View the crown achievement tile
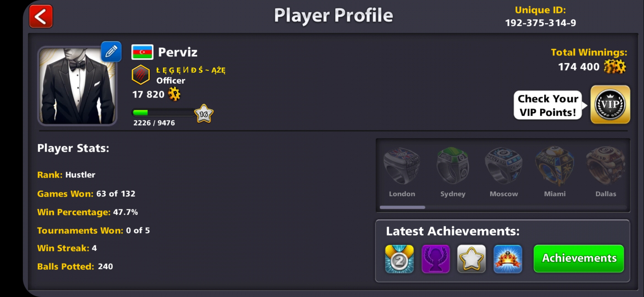The image size is (644, 297). (508, 259)
